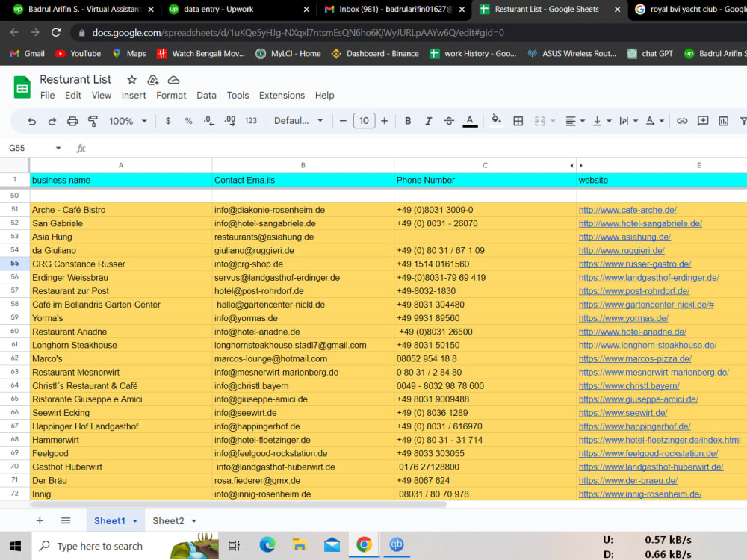Open innig-rosenheim.de website link

coord(640,494)
